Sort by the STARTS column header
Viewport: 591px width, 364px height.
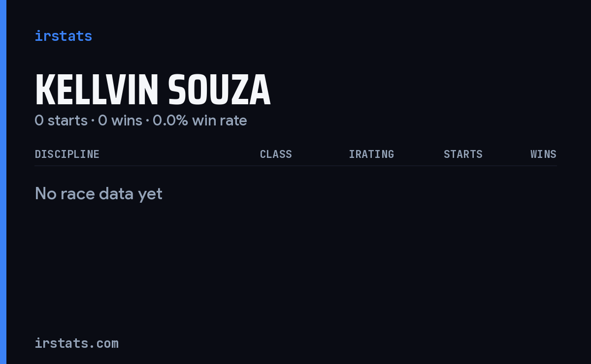tap(463, 154)
